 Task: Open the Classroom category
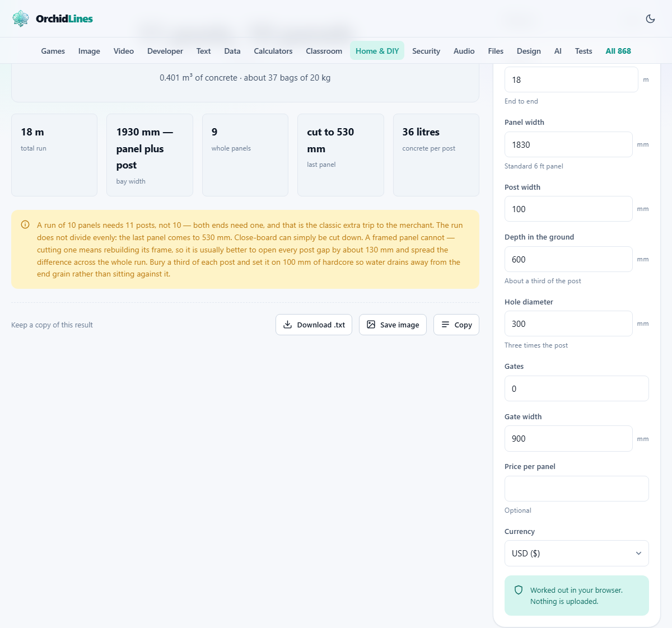(324, 51)
